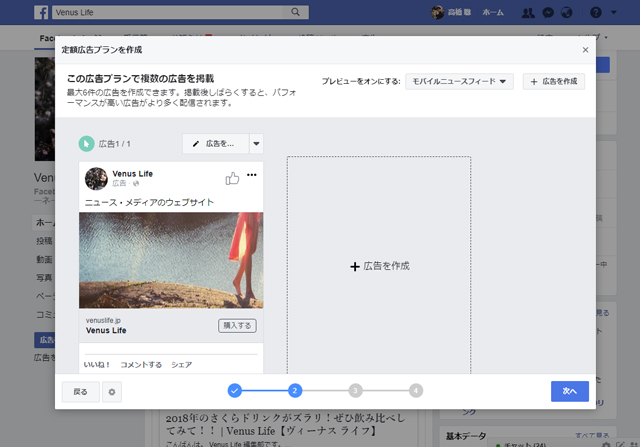Close the 定額広告プラン dialog
Viewport: 640px width, 447px height.
585,50
